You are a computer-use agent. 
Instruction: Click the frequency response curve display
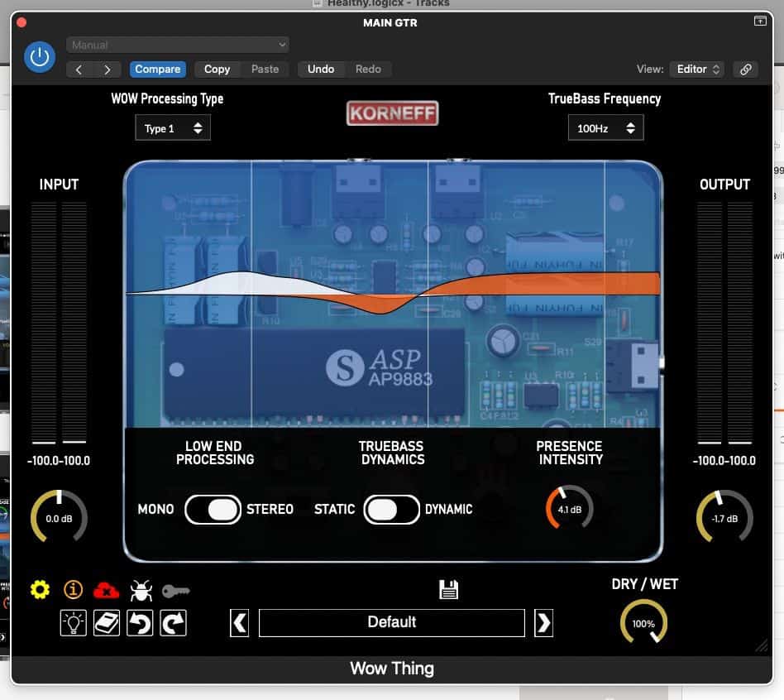pyautogui.click(x=393, y=293)
